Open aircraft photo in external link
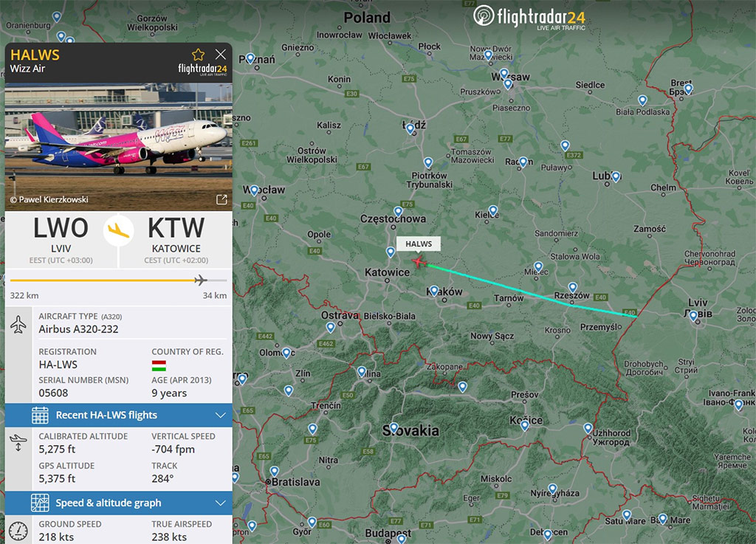 (x=221, y=199)
